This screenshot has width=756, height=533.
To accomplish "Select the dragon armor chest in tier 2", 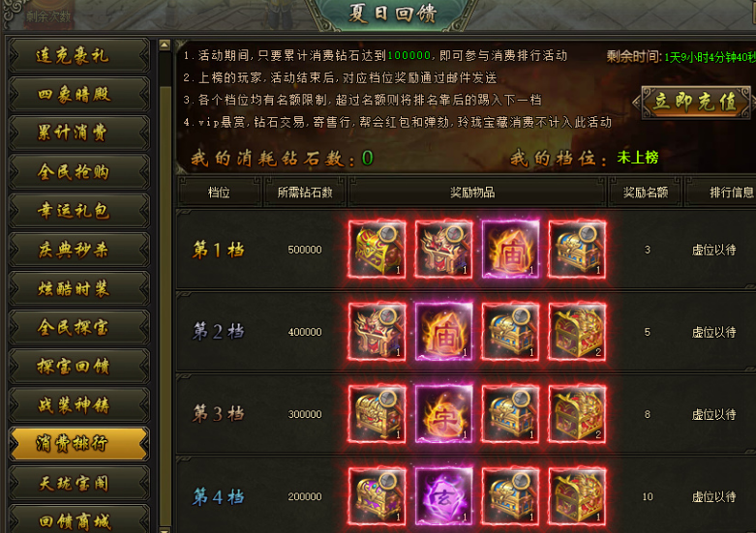I will tap(377, 332).
